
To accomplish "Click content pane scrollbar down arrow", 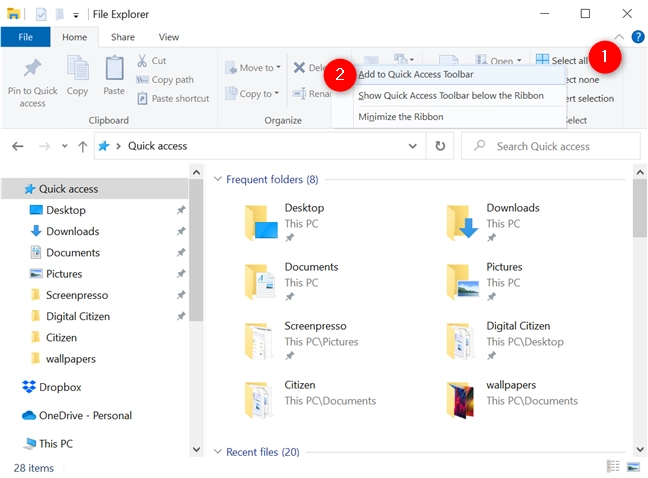I will click(640, 449).
